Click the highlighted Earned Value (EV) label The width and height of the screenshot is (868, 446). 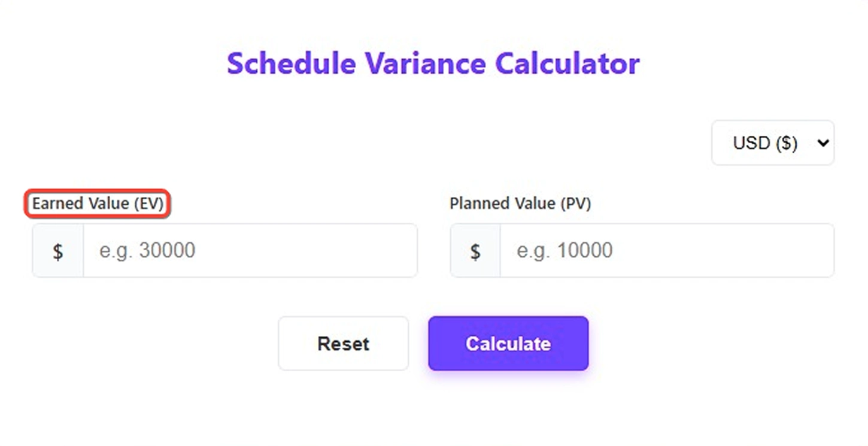point(98,204)
